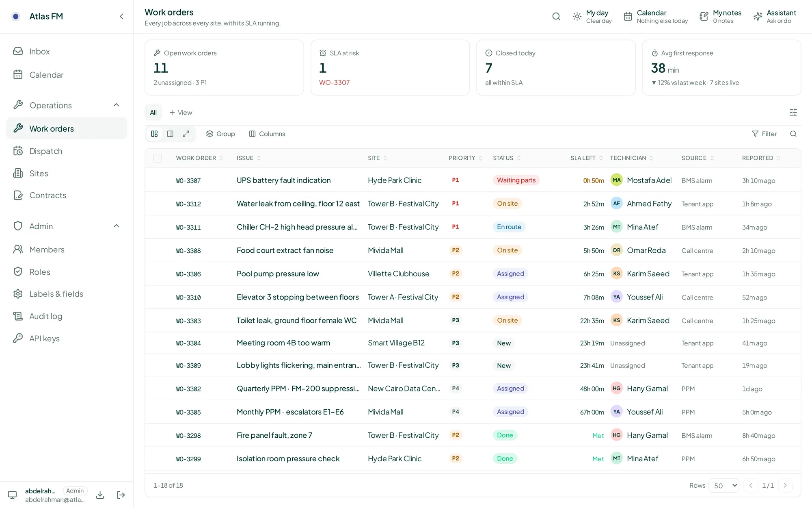The width and height of the screenshot is (812, 508).
Task: Open the Calendar quick panel in the header
Action: 656,16
